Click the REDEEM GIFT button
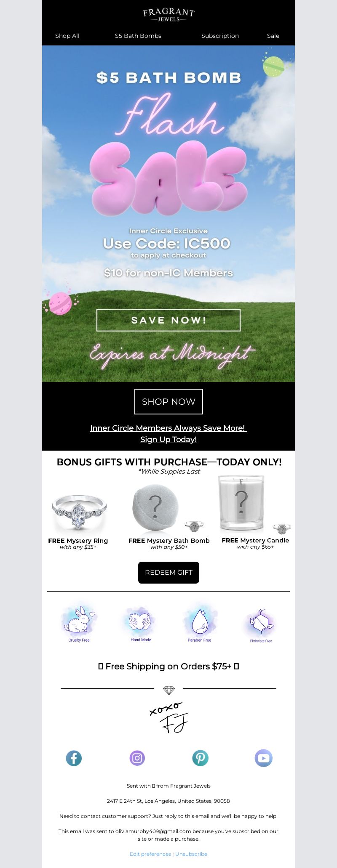The image size is (337, 868). pos(168,572)
